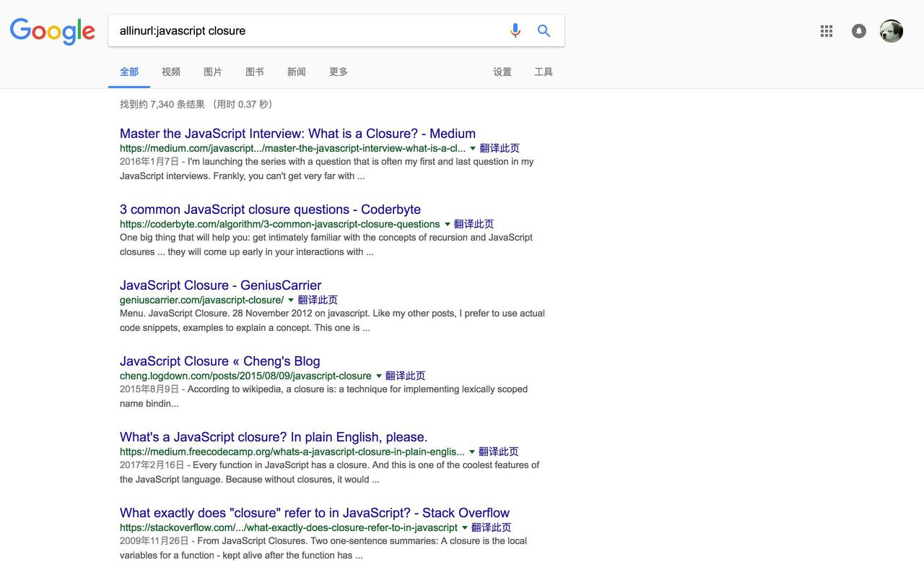Click the coderbyte.com/algorithm URL text
Screen dimensions: 924x578
pos(279,224)
